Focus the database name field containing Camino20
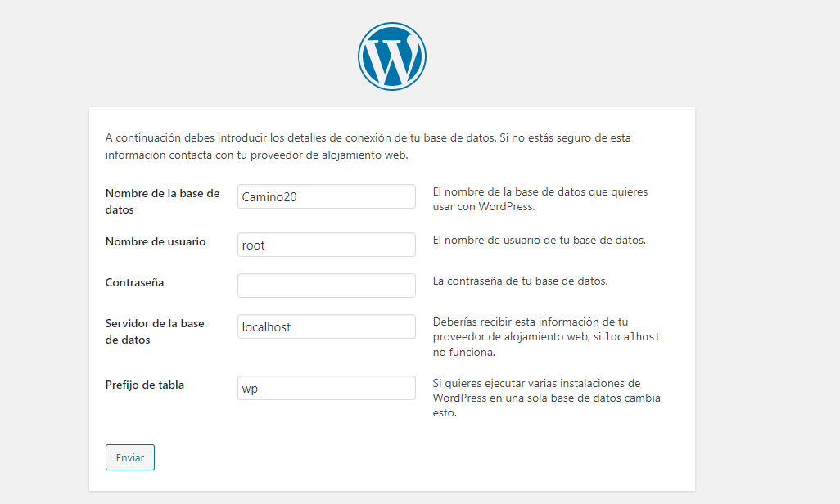Image resolution: width=840 pixels, height=504 pixels. pyautogui.click(x=326, y=196)
